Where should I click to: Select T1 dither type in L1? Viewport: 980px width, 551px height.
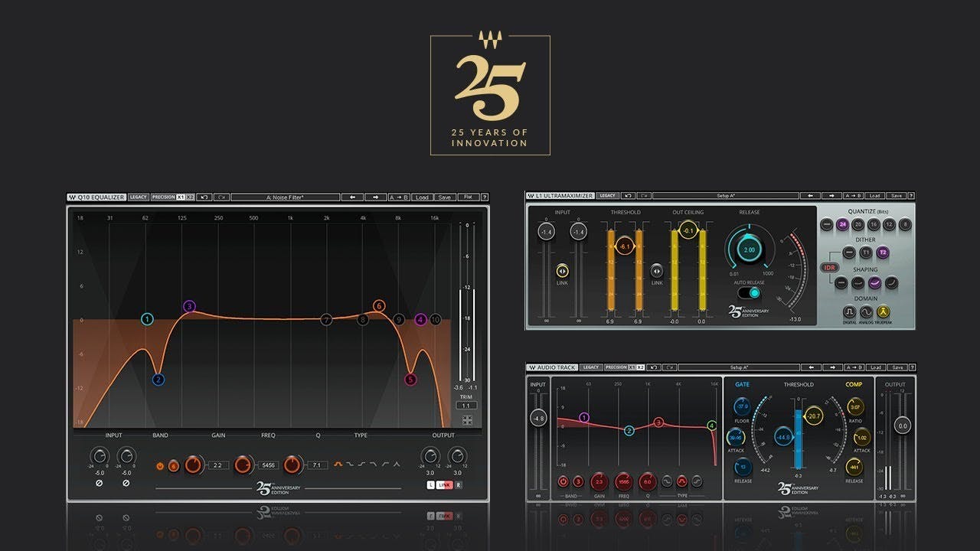pos(866,253)
